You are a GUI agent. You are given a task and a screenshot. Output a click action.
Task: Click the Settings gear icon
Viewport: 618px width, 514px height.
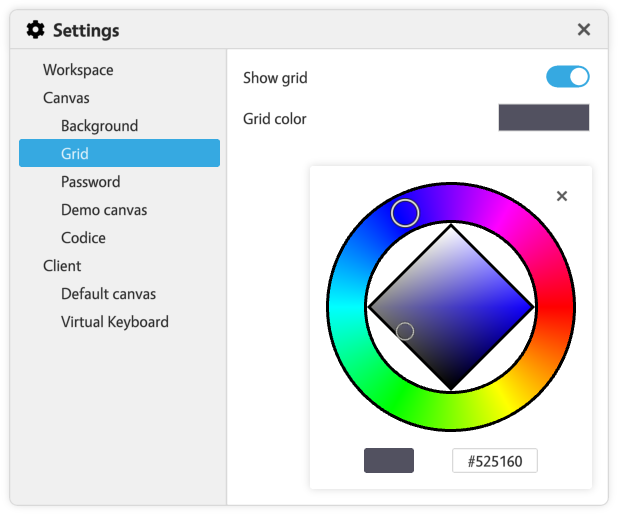click(x=35, y=30)
